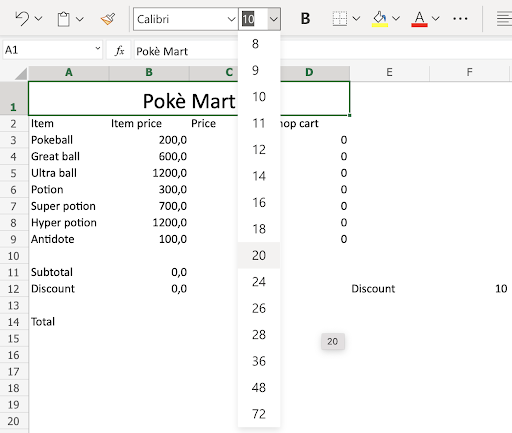
Task: Click the fx insert function icon
Action: pyautogui.click(x=119, y=50)
